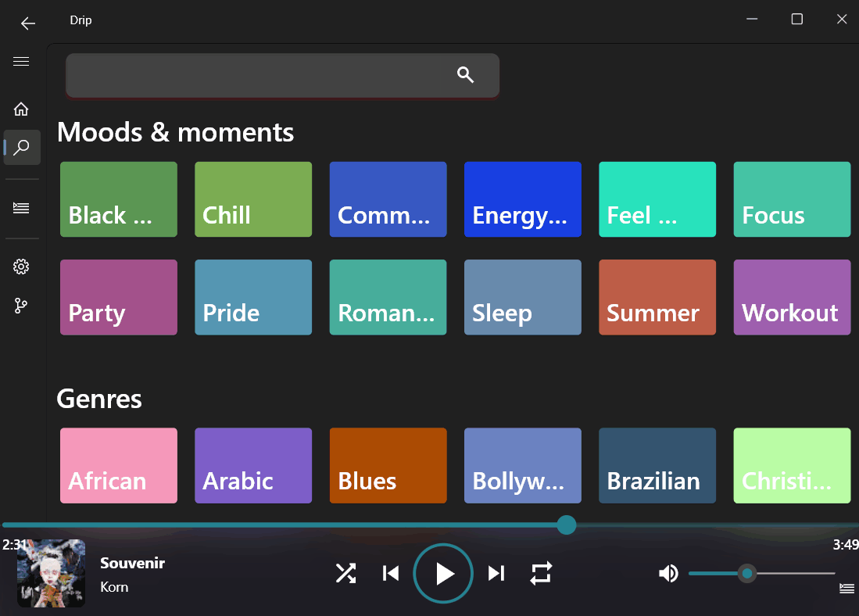Image resolution: width=859 pixels, height=616 pixels.
Task: Click the song title Souvenir
Action: tap(133, 563)
